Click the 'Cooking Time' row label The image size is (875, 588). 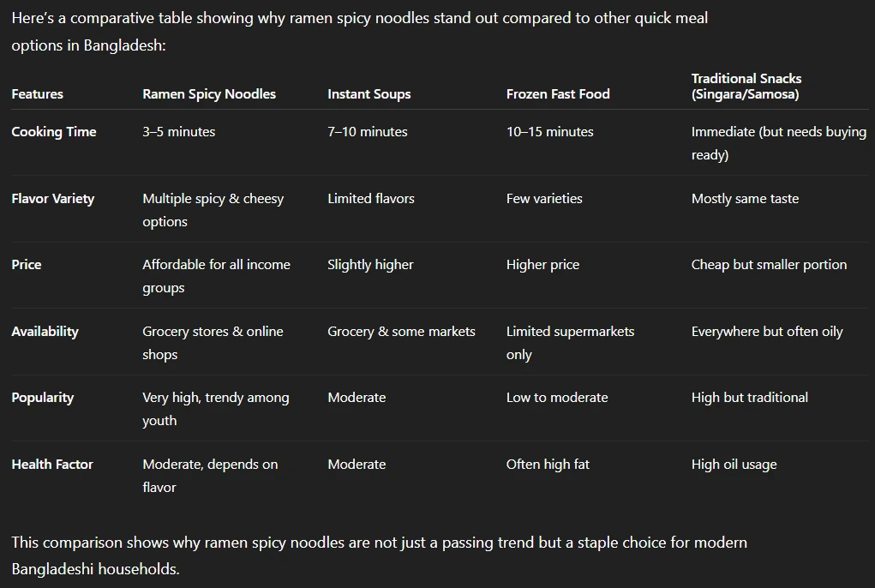[54, 132]
